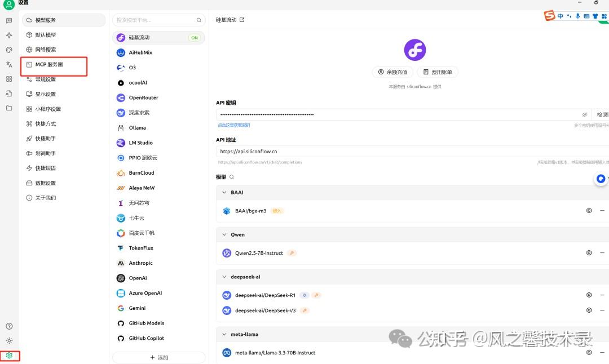Open the mini apps grid icon in sidebar
The image size is (609, 364).
point(9,79)
